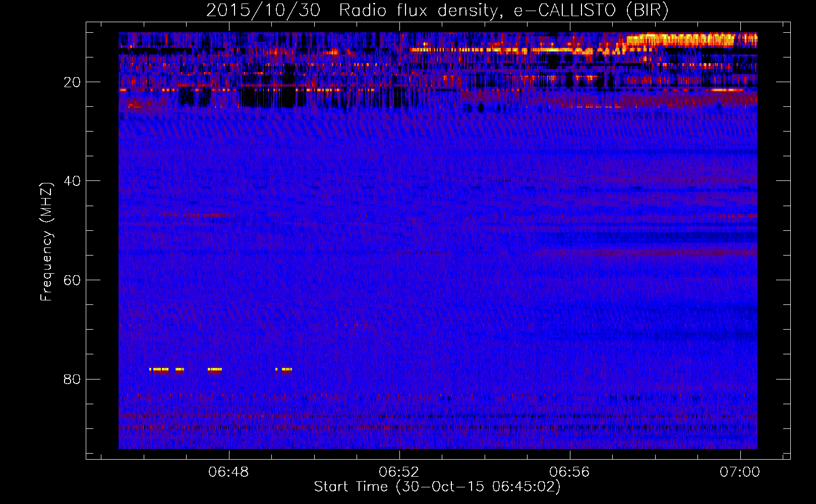
Task: Click the 80 MHz frequency tick label
Action: tap(72, 379)
